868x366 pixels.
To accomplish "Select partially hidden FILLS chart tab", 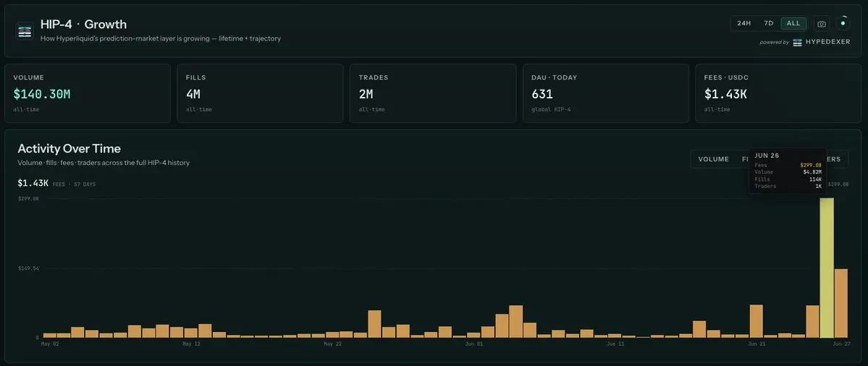I will (745, 159).
